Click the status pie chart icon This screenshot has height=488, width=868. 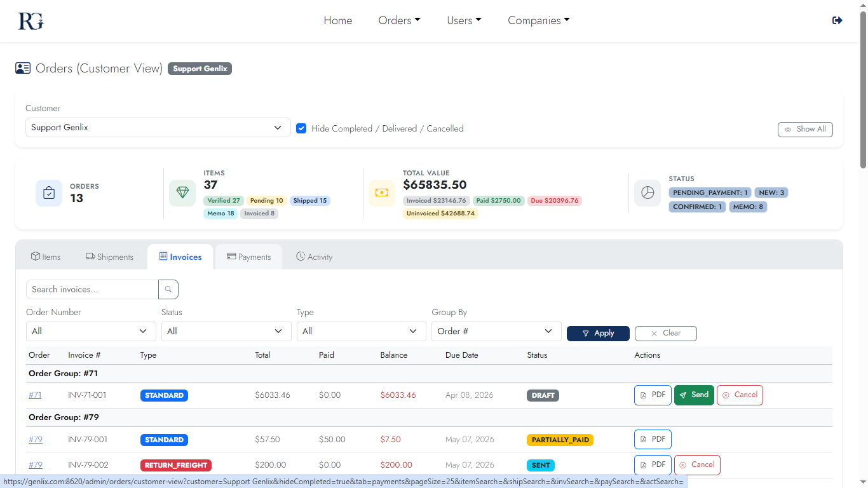pos(648,193)
